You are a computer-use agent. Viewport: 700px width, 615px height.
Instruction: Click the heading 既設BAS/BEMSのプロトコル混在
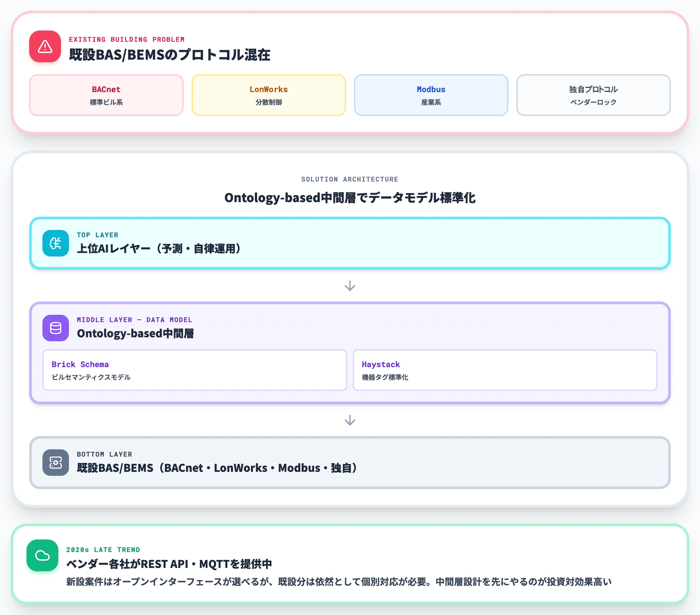click(169, 55)
